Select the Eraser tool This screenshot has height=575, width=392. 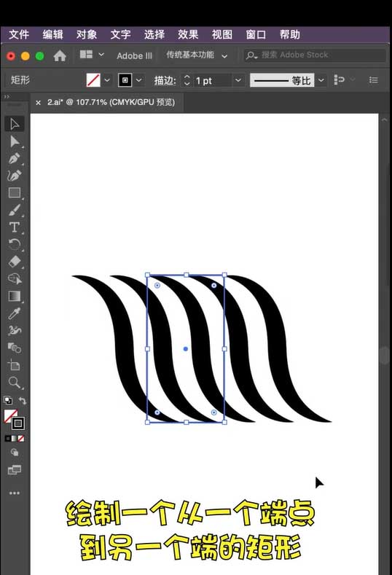click(x=15, y=262)
